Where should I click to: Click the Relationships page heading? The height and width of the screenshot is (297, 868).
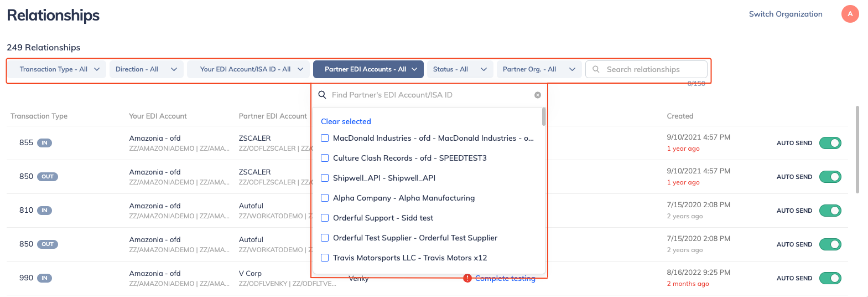(53, 15)
